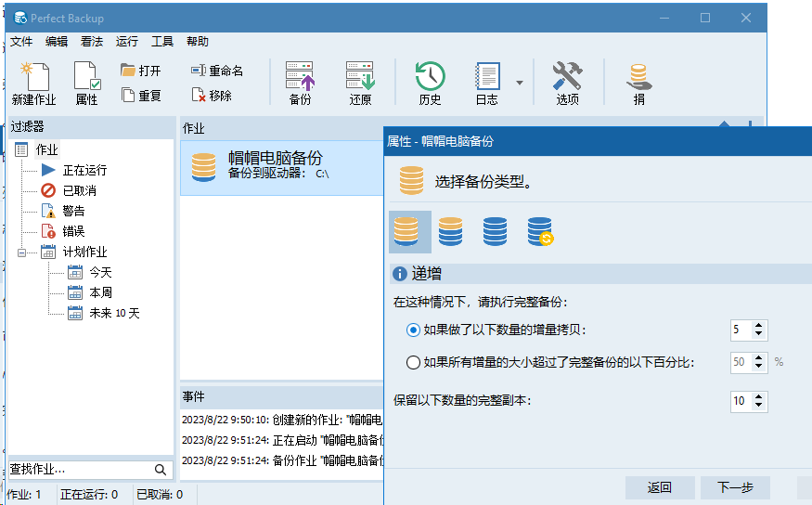
Task: Select radio 如果做了以下数量的增量拷贝
Action: [413, 330]
